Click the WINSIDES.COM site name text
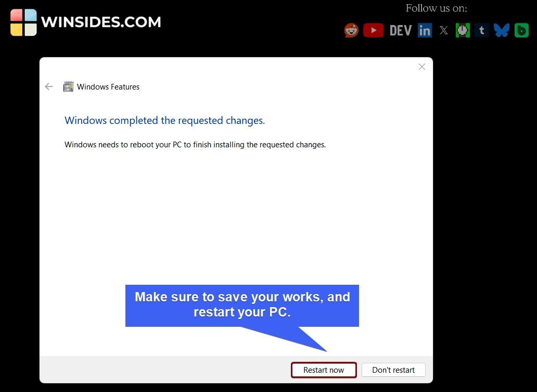This screenshot has height=392, width=537. pos(101,22)
